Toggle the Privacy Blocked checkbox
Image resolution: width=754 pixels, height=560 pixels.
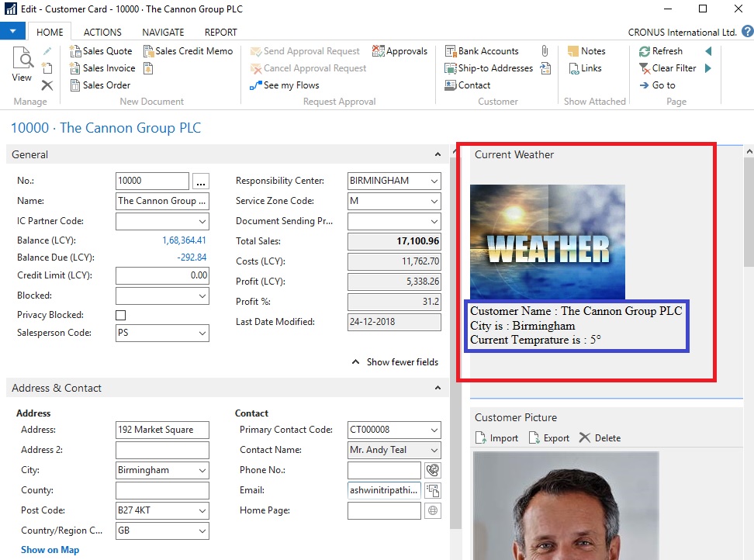click(x=120, y=315)
